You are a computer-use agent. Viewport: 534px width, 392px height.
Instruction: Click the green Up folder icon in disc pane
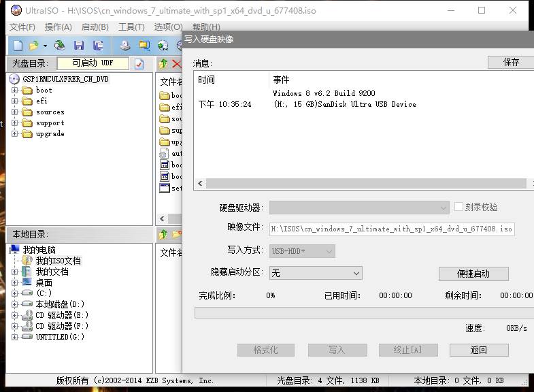163,63
